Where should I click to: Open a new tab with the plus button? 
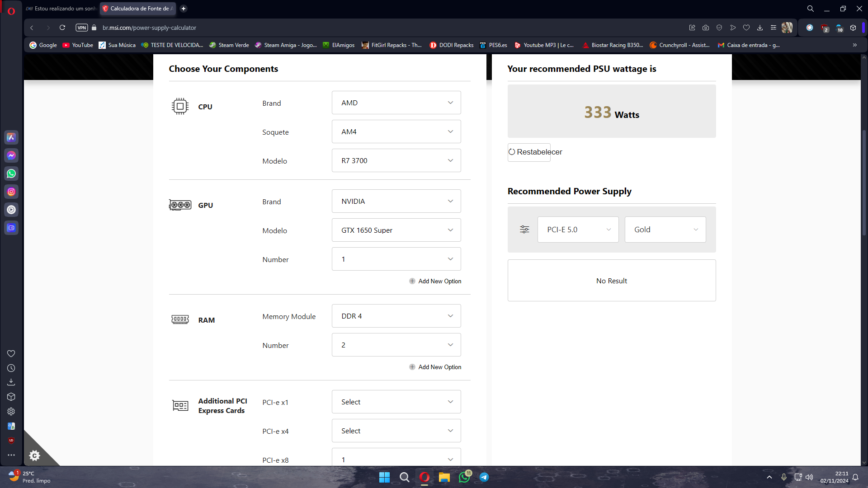(x=184, y=9)
